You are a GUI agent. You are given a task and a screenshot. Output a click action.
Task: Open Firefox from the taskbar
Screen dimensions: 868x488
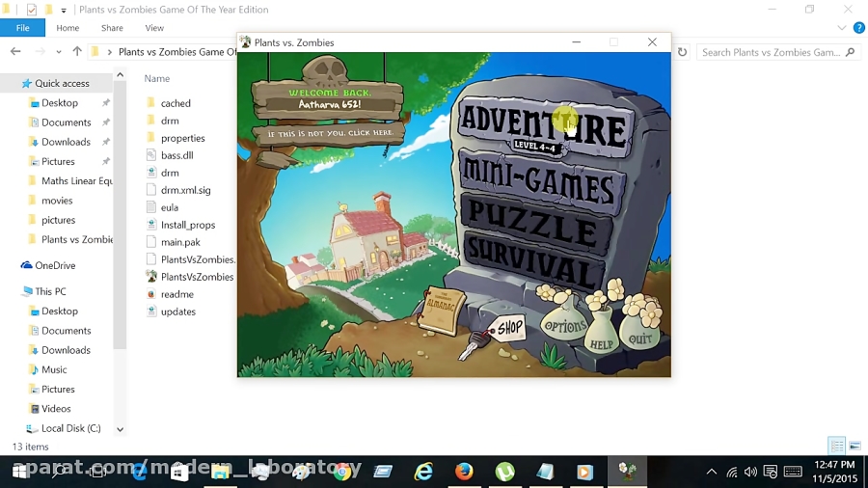[x=464, y=472]
